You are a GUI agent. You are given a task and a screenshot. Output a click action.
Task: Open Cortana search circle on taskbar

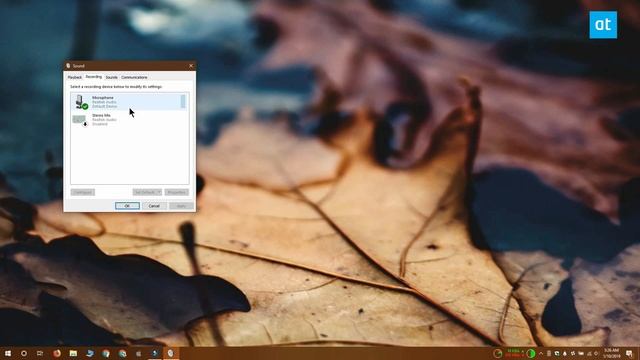pos(24,353)
